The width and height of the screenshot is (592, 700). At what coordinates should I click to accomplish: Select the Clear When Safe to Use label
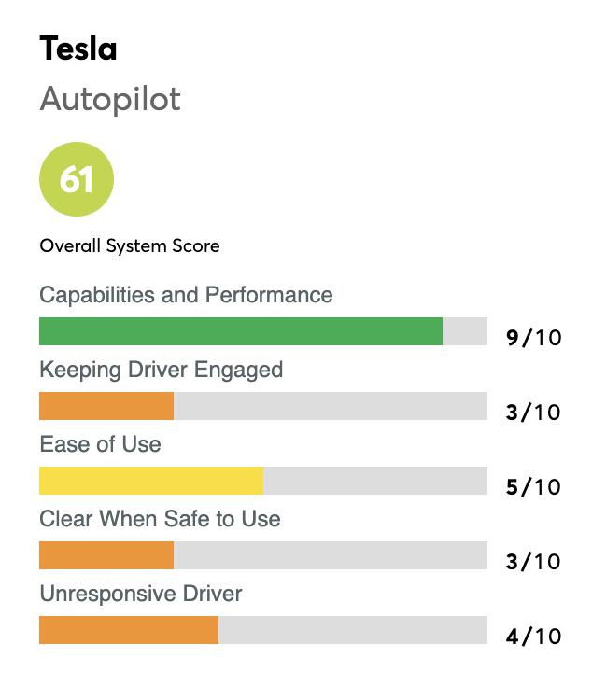pos(160,519)
